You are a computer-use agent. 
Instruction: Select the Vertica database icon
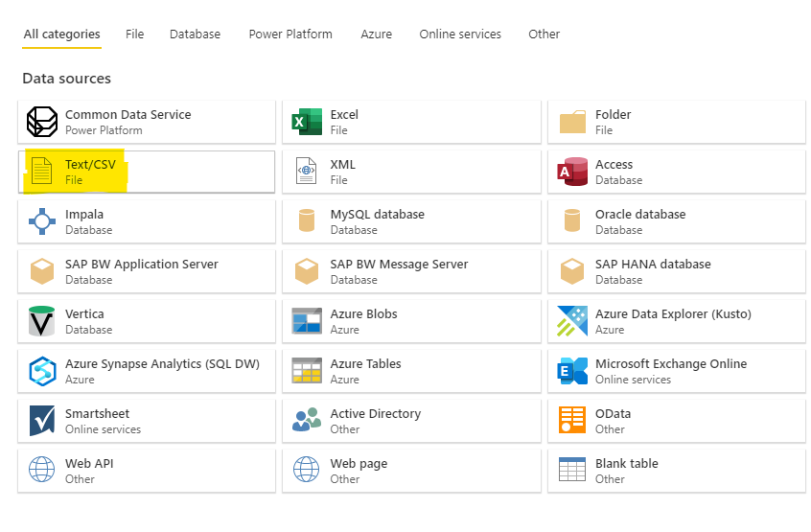tap(42, 321)
